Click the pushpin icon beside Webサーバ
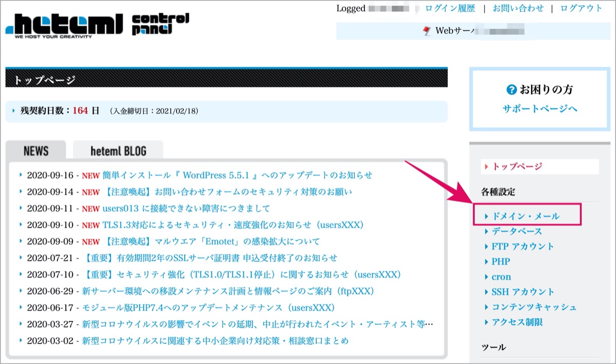 pos(427,31)
